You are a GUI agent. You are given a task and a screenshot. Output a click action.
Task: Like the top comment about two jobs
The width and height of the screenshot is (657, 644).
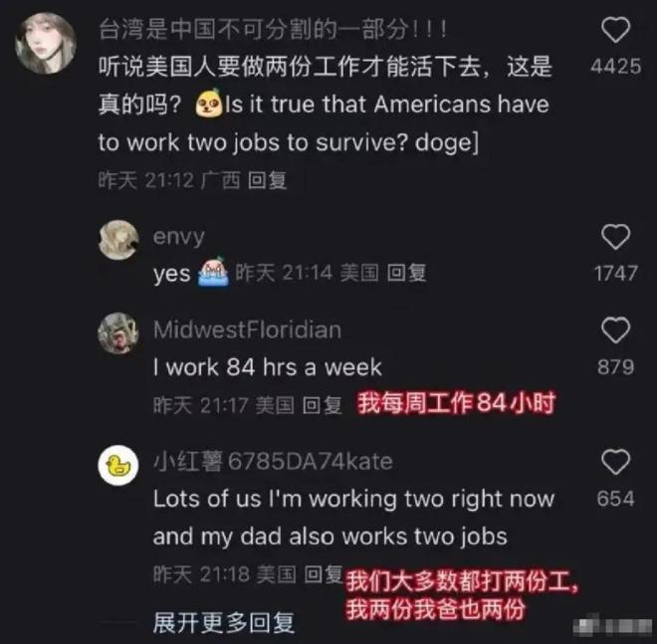615,30
